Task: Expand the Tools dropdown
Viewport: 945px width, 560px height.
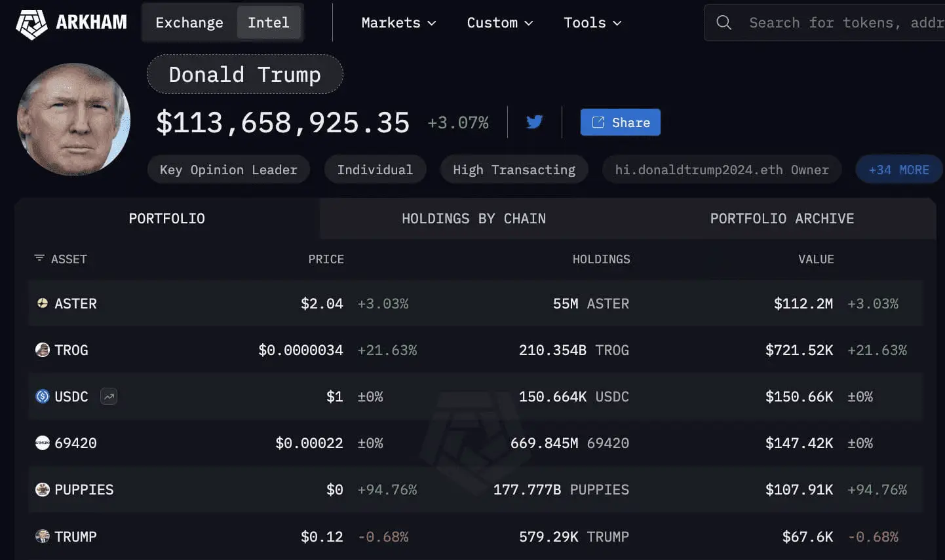Action: [x=592, y=22]
